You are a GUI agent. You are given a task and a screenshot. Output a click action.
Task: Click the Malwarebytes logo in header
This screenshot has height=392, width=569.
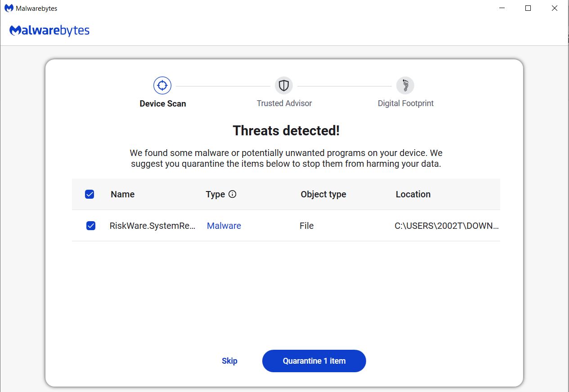(x=49, y=31)
